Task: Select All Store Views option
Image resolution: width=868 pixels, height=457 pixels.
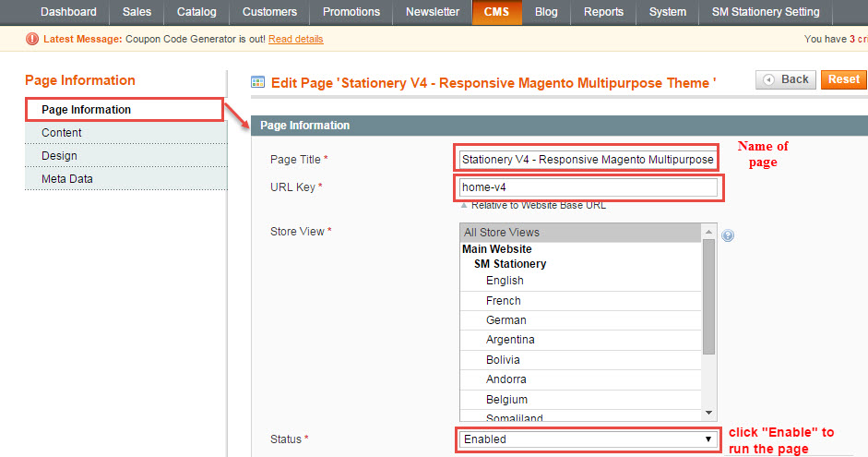Action: coord(580,232)
